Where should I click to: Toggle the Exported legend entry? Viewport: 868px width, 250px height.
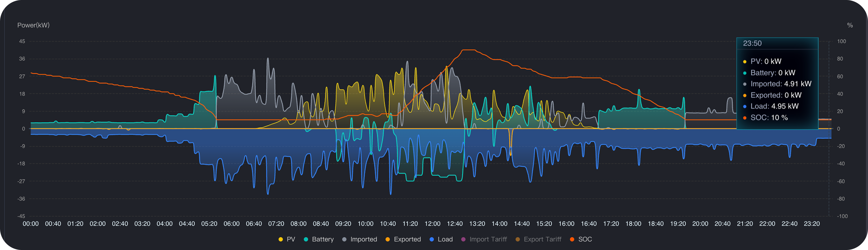click(403, 239)
